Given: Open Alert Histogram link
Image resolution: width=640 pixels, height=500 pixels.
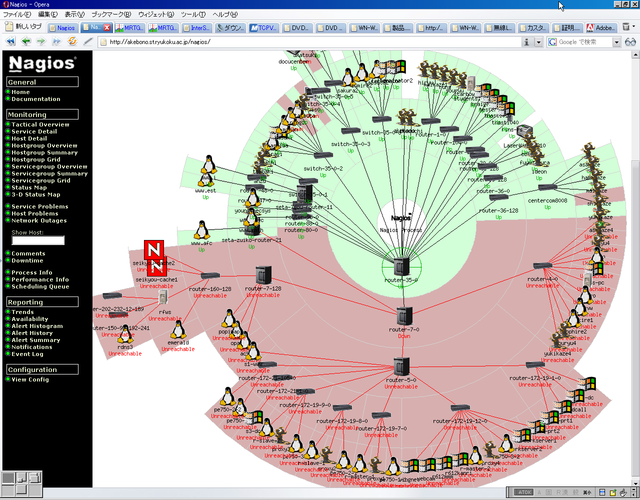Looking at the screenshot, I should click(37, 326).
